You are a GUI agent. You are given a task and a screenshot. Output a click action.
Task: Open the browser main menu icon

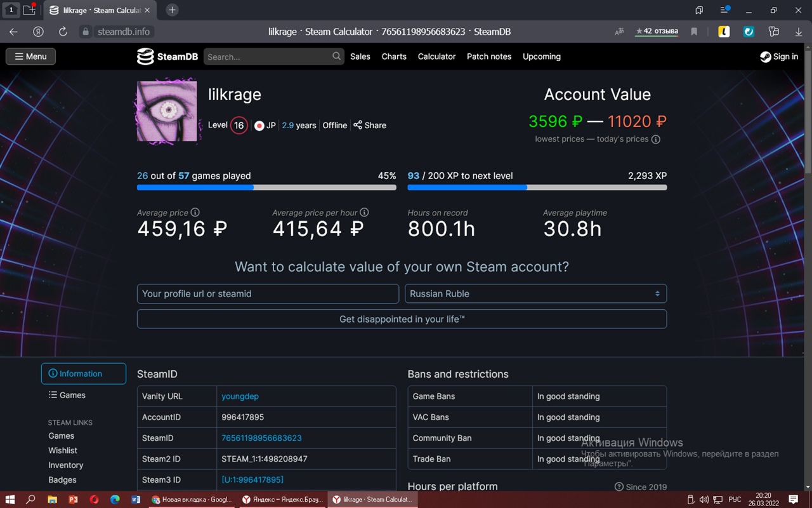tap(724, 10)
